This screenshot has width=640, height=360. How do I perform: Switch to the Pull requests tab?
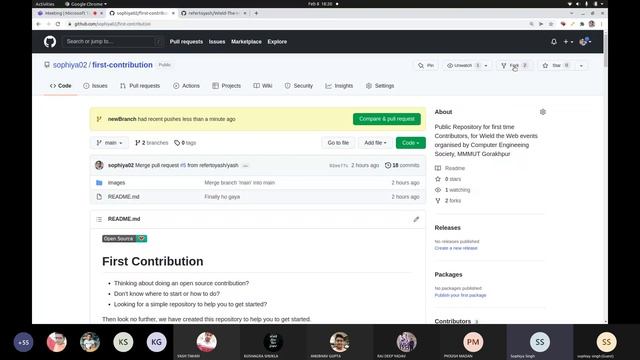click(140, 86)
